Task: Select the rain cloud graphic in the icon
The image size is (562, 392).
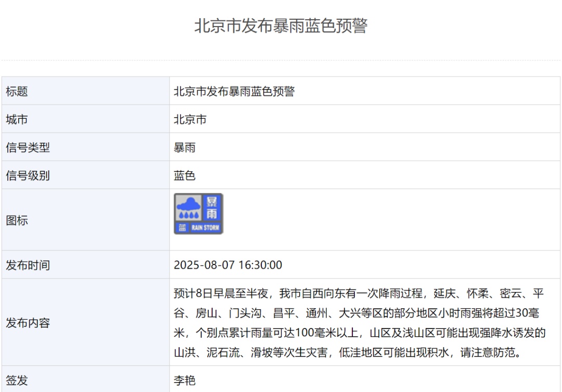Action: 188,205
